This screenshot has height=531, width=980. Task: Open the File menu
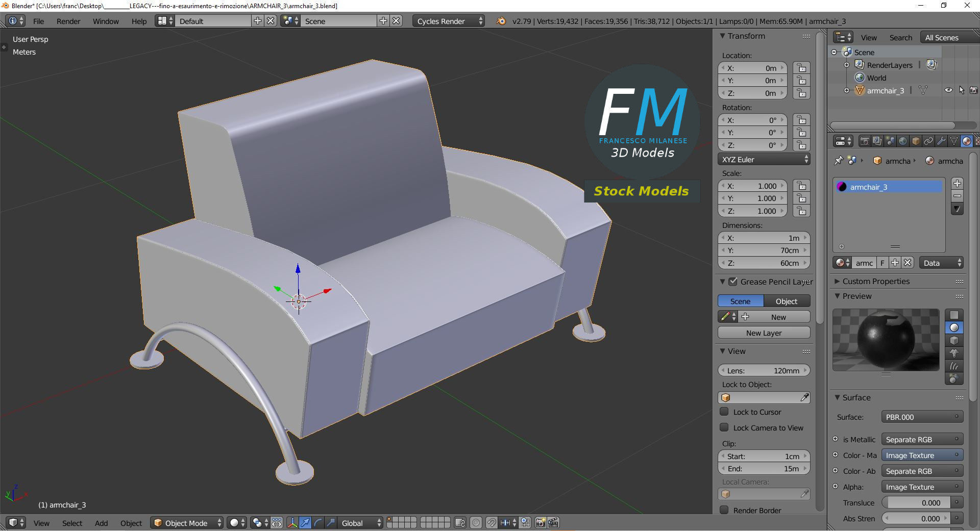38,21
